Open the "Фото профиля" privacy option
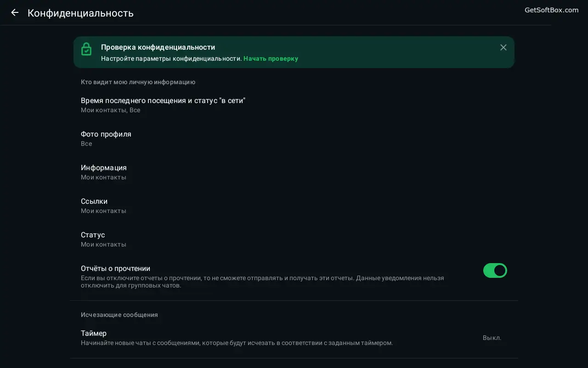Viewport: 588px width, 368px height. (x=106, y=134)
